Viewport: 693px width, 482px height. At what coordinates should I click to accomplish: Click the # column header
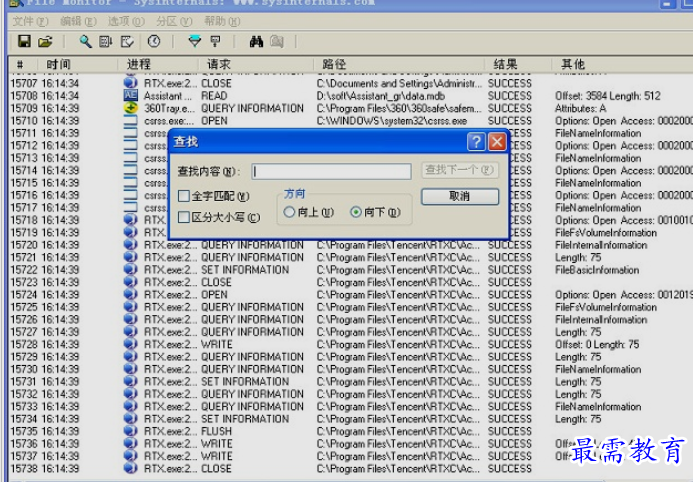pos(23,64)
